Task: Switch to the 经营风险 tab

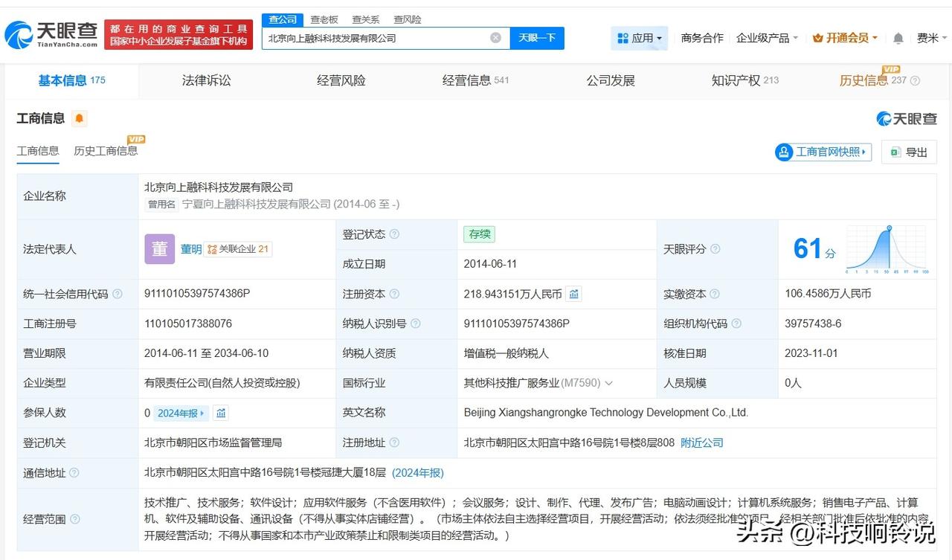Action: [341, 80]
